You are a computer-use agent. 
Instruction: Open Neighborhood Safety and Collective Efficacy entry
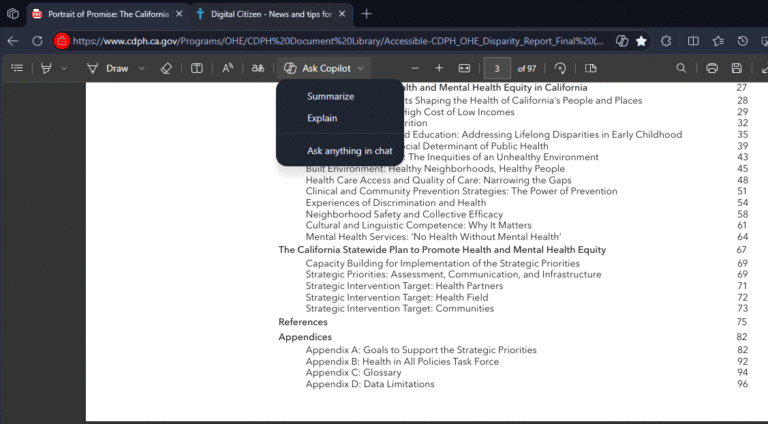(x=404, y=214)
